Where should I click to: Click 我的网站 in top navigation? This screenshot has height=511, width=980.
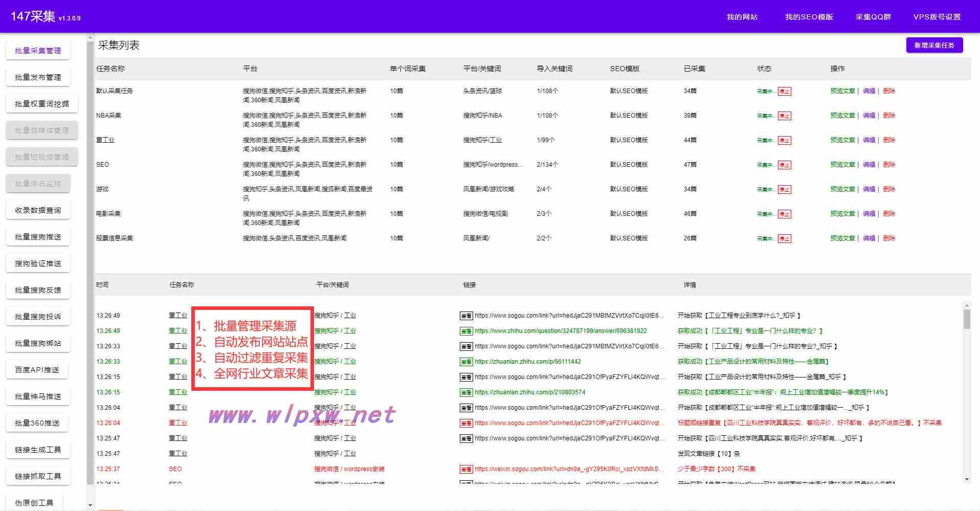742,17
